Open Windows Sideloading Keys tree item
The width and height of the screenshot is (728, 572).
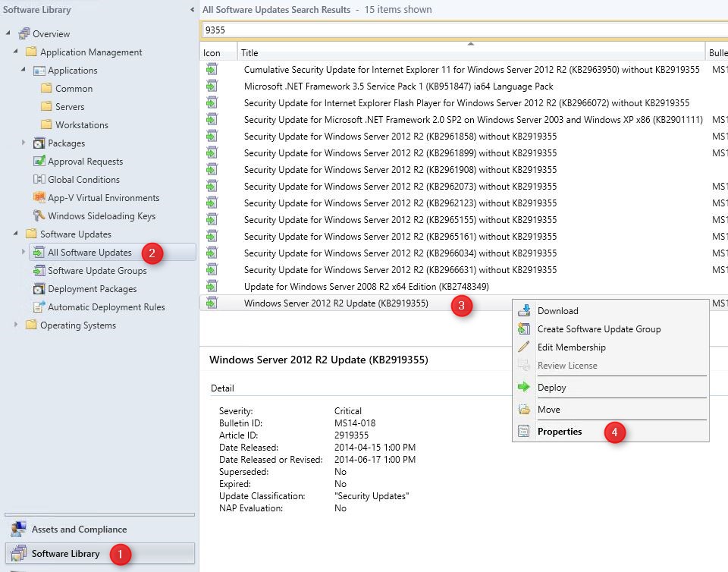click(x=102, y=216)
